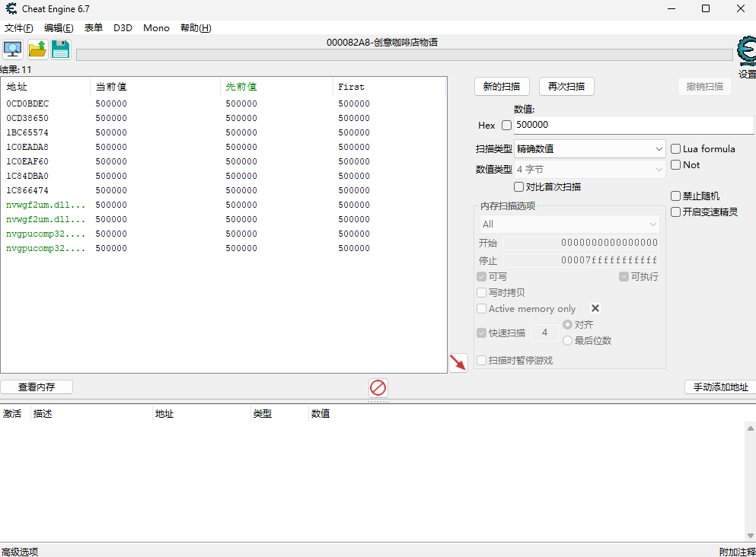Click the save floppy disk icon
The height and width of the screenshot is (557, 756).
61,50
